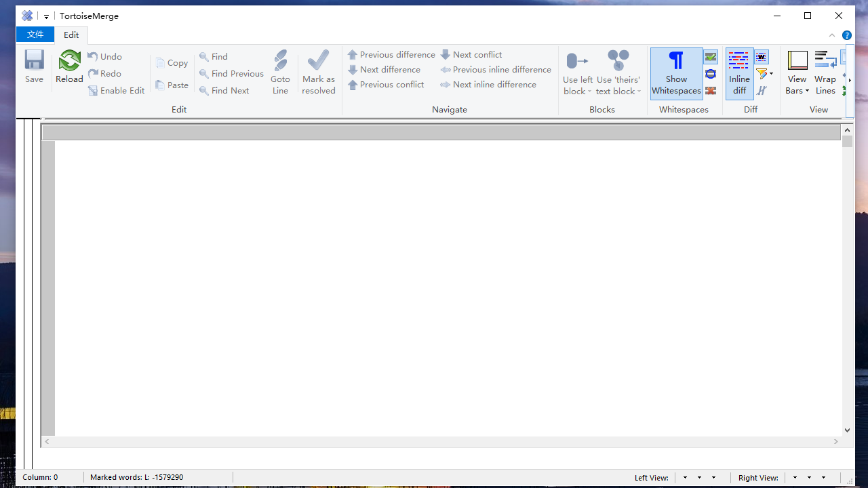This screenshot has height=488, width=868.
Task: Open the first Left View dropdown in status bar
Action: click(x=685, y=478)
